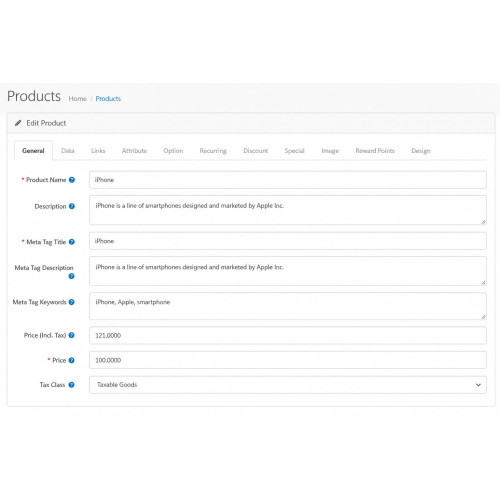Click the pencil icon beside Edit Product
The image size is (500, 500).
(x=18, y=123)
